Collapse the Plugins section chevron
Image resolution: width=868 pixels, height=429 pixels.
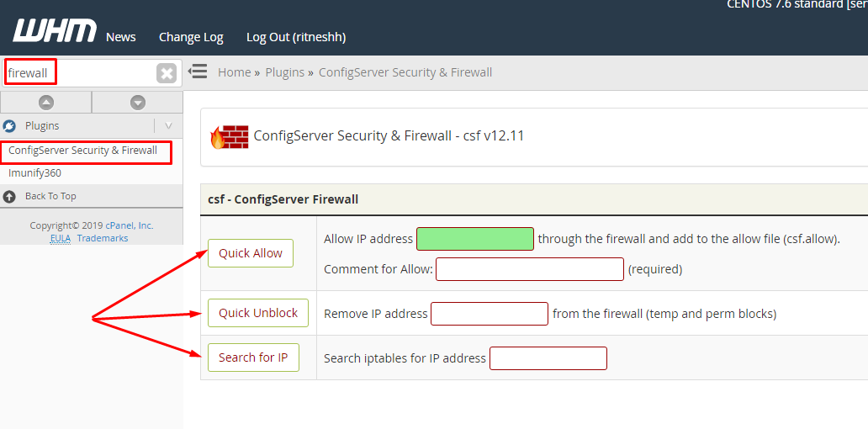[168, 126]
